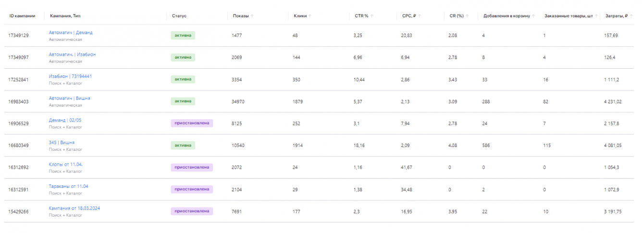The image size is (644, 233).
Task: Open campaign Автоматич | Деманд
Action: pos(71,33)
